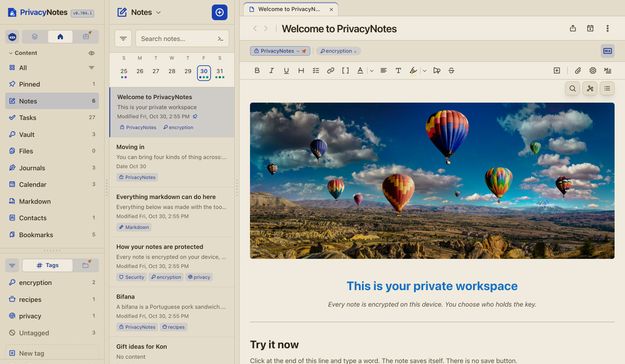Switch to folders tab beside Tags
This screenshot has width=625, height=364.
(x=86, y=265)
